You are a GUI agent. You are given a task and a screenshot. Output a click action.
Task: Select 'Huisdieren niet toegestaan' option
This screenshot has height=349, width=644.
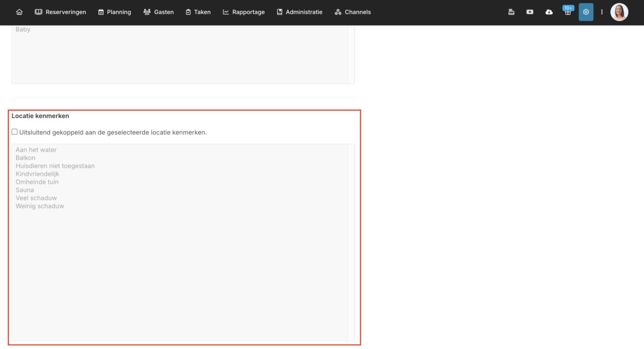click(55, 166)
